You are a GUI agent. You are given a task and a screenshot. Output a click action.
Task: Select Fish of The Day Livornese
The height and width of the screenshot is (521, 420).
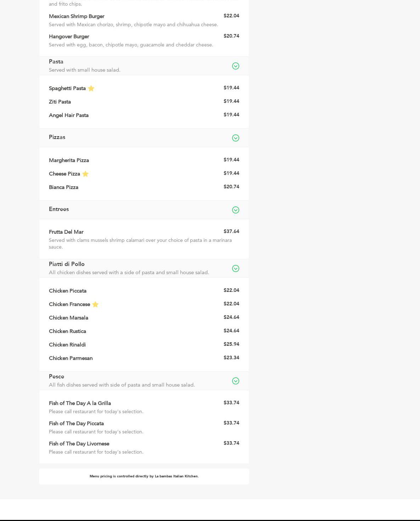pyautogui.click(x=79, y=444)
